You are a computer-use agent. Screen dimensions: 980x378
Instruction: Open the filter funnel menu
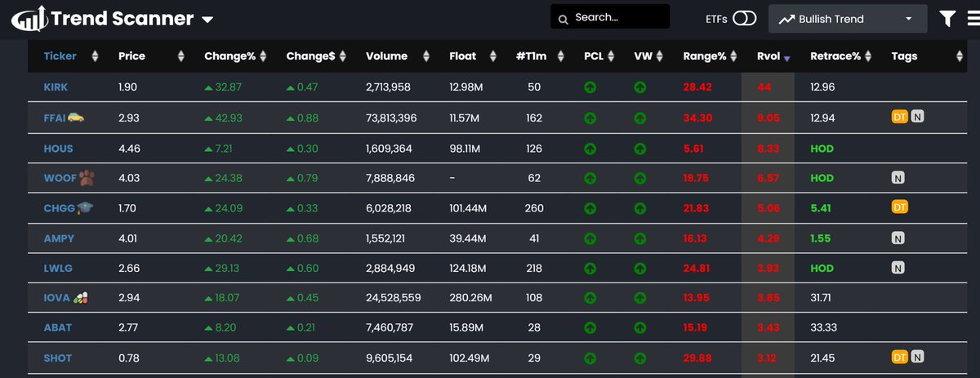pyautogui.click(x=947, y=18)
